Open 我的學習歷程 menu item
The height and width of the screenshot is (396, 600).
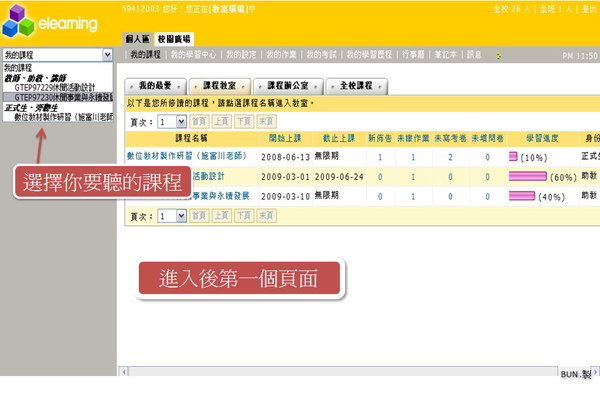click(x=369, y=55)
